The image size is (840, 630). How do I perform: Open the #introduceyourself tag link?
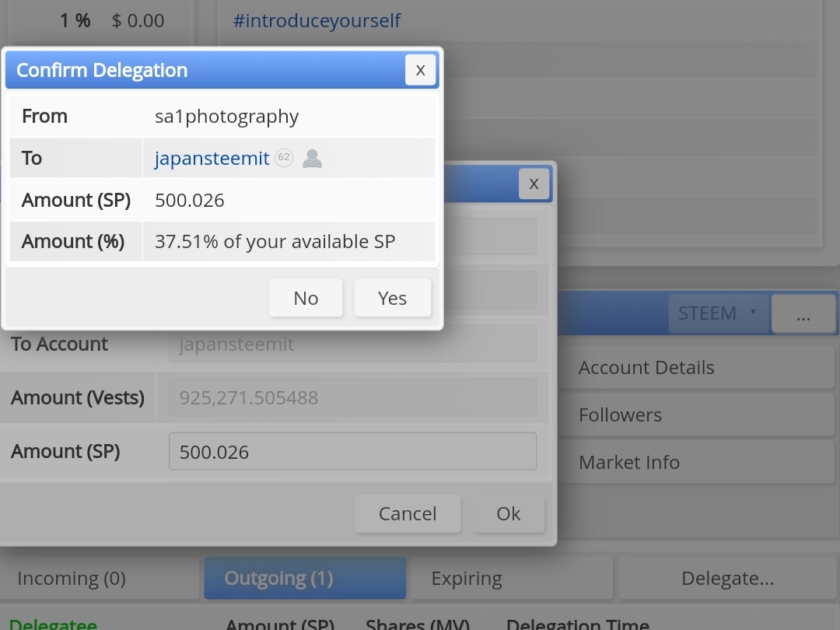[x=317, y=20]
